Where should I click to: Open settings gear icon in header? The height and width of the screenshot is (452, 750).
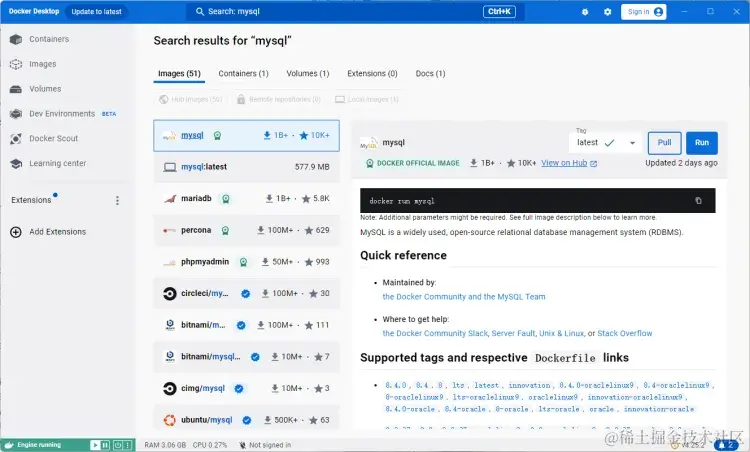607,12
